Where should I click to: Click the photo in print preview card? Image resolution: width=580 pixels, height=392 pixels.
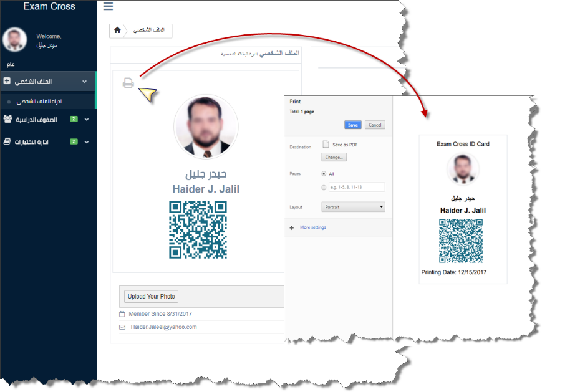point(463,170)
